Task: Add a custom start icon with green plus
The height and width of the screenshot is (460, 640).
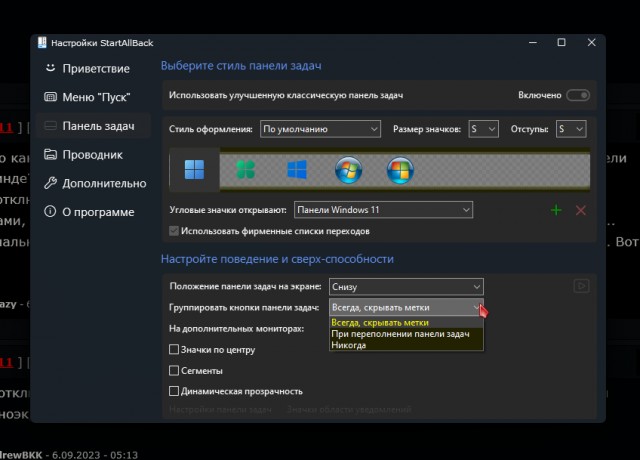Action: point(556,210)
